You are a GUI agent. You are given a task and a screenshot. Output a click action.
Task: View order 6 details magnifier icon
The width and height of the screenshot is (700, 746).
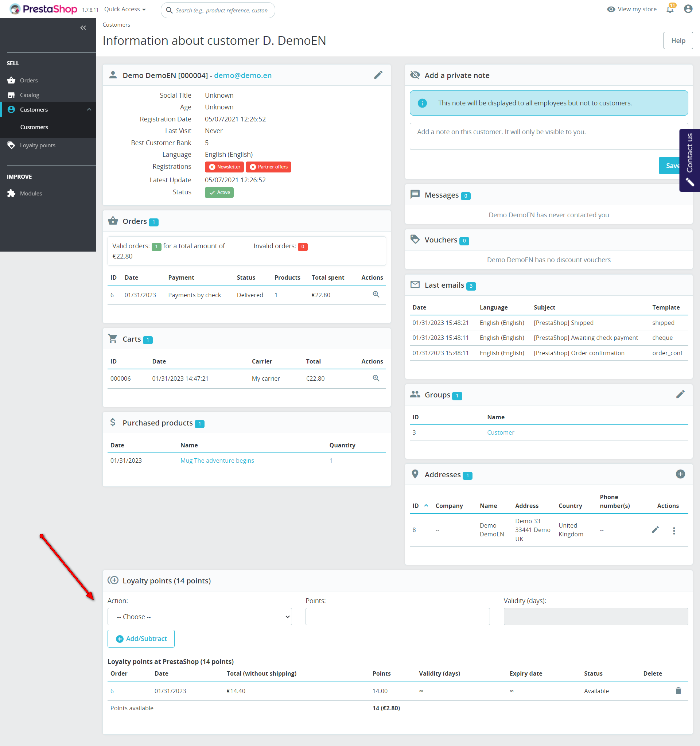(x=376, y=295)
